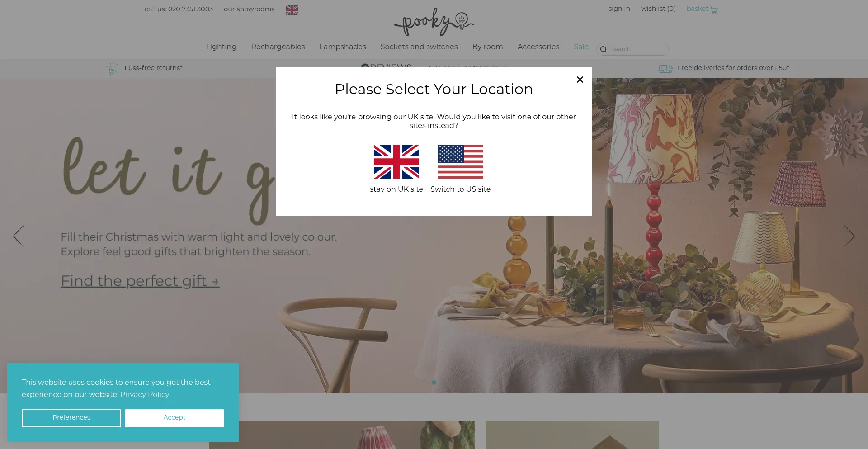
Task: Open cookie Preferences
Action: click(x=71, y=418)
